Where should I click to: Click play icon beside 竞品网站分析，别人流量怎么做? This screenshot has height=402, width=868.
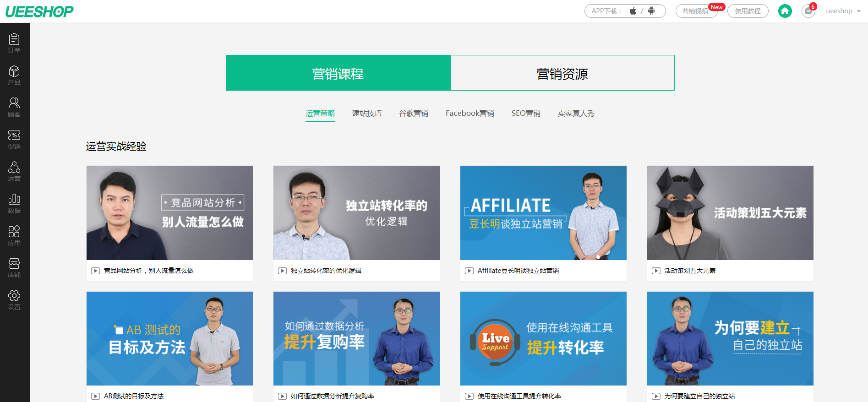(96, 271)
